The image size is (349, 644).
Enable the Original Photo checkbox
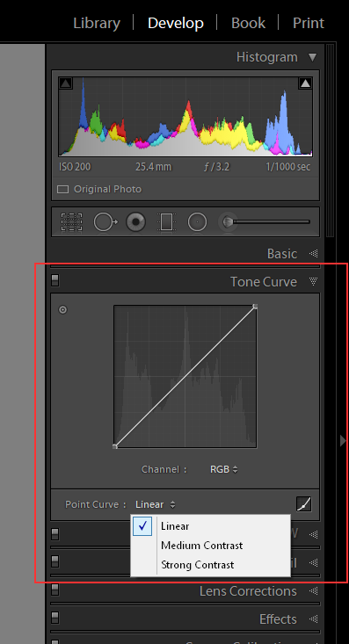tap(63, 190)
